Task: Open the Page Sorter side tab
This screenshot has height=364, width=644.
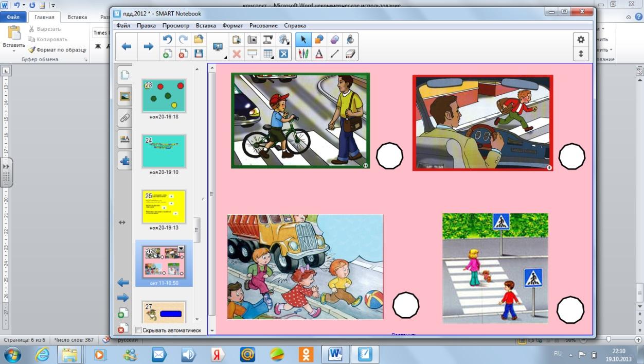Action: tap(124, 75)
